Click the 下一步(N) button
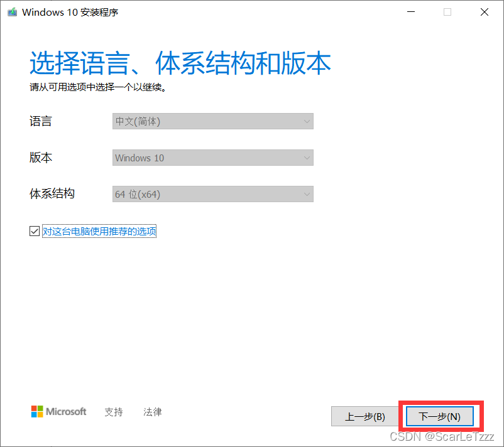The height and width of the screenshot is (447, 504). (x=440, y=416)
